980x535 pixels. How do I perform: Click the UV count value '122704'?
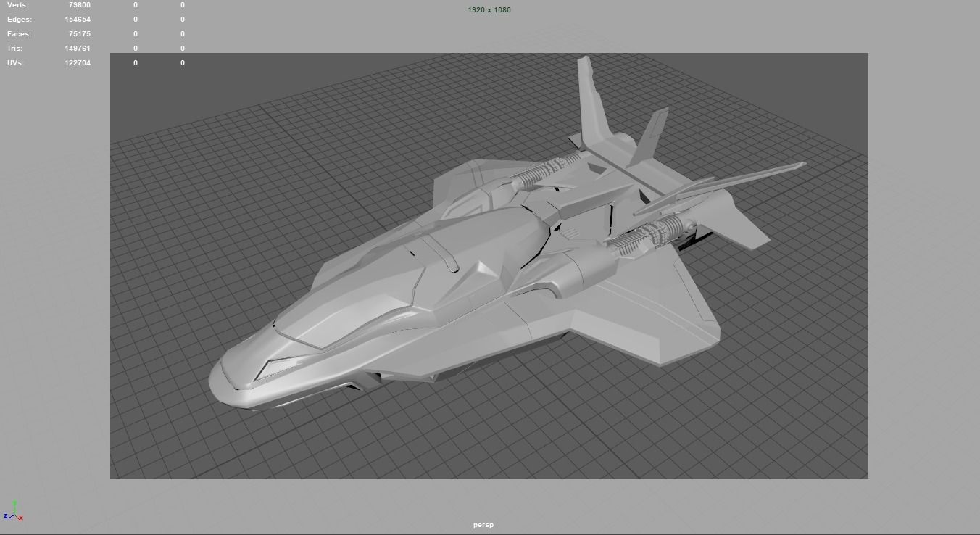tap(78, 63)
